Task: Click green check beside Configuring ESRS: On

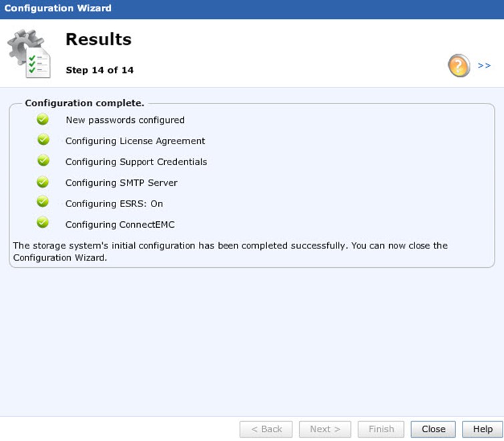Action: [x=43, y=202]
